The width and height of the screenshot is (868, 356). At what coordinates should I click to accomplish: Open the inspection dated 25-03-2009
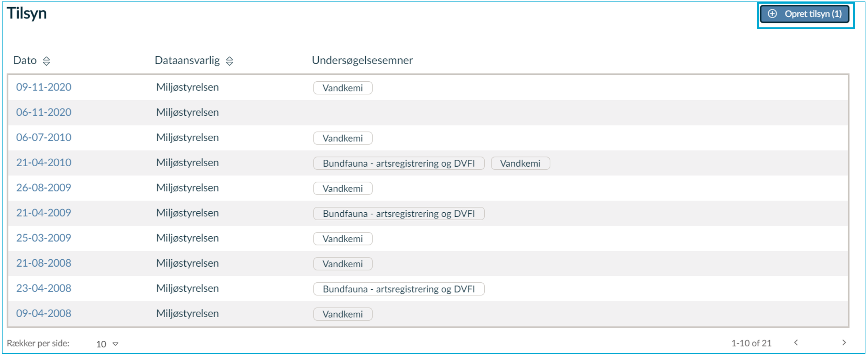click(44, 238)
